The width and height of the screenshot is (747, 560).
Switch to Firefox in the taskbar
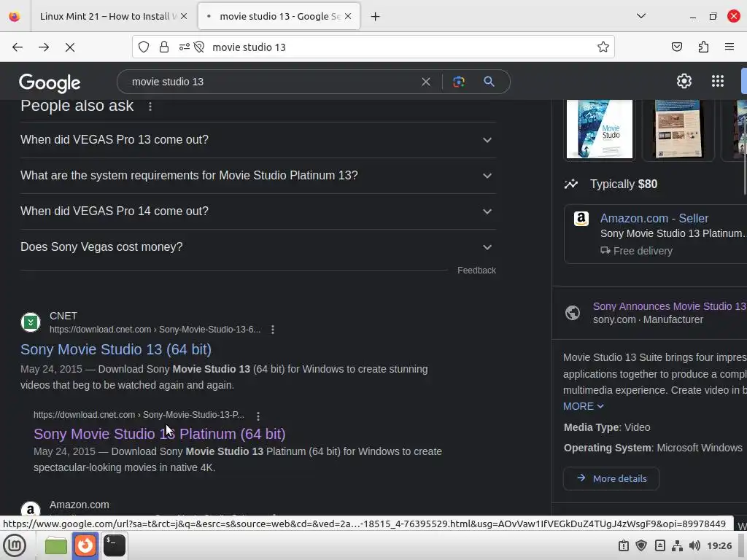(85, 545)
